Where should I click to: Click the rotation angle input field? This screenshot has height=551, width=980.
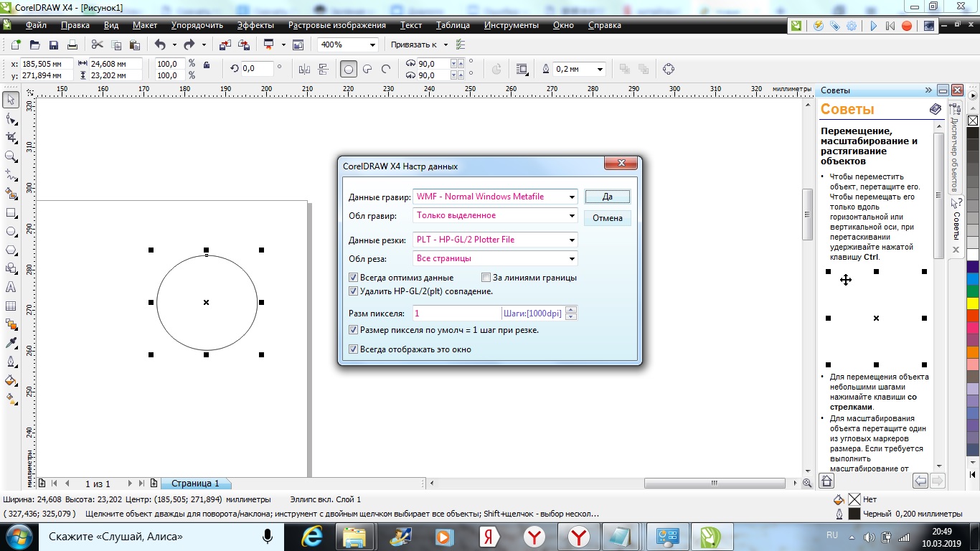[257, 69]
